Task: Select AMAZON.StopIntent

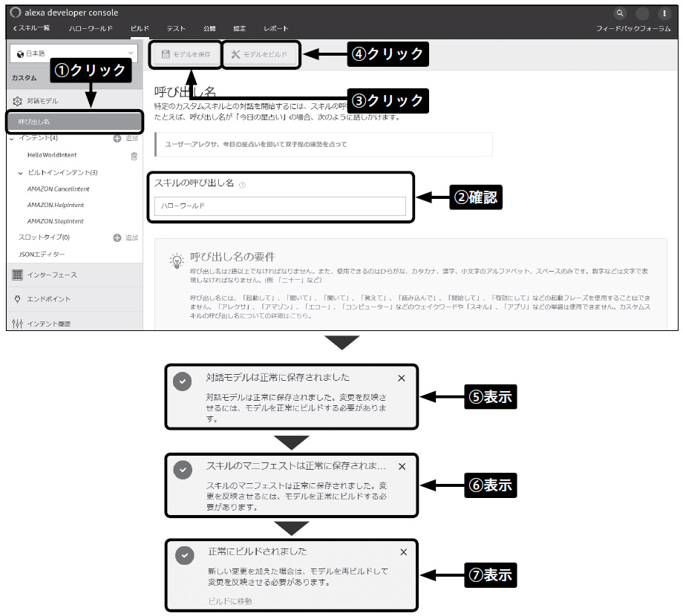Action: (56, 221)
